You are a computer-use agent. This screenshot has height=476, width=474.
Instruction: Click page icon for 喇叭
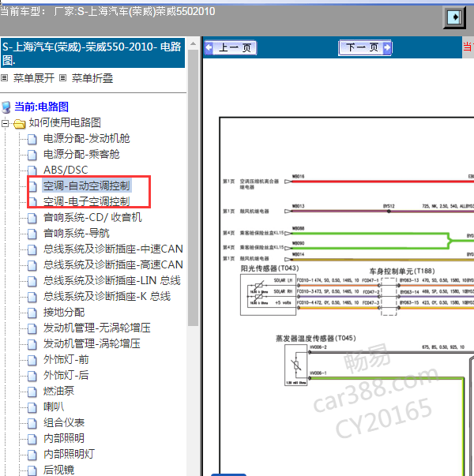32,407
